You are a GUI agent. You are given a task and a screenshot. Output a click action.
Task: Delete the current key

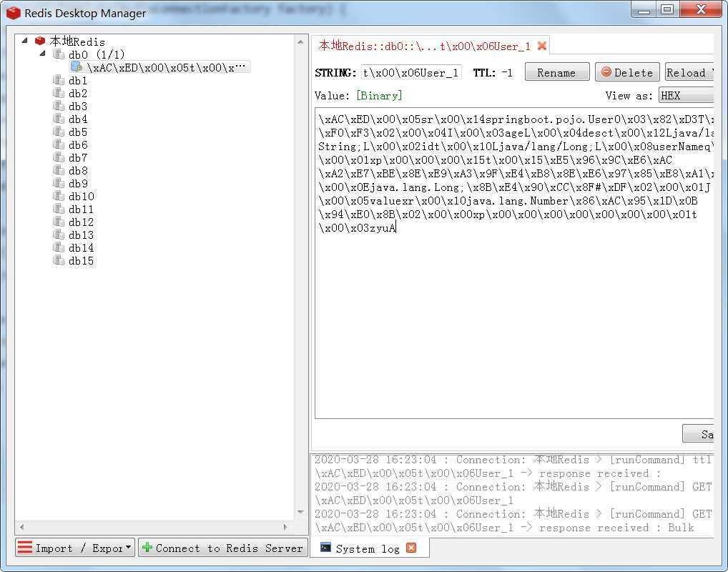(627, 72)
